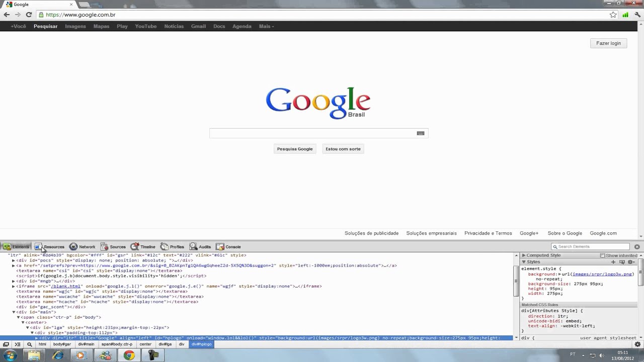644x362 pixels.
Task: Click the Pesquisa Google button
Action: [295, 149]
